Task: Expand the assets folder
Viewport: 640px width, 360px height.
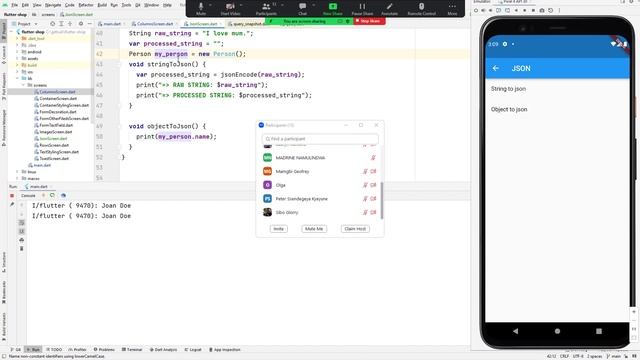Action: [17, 58]
